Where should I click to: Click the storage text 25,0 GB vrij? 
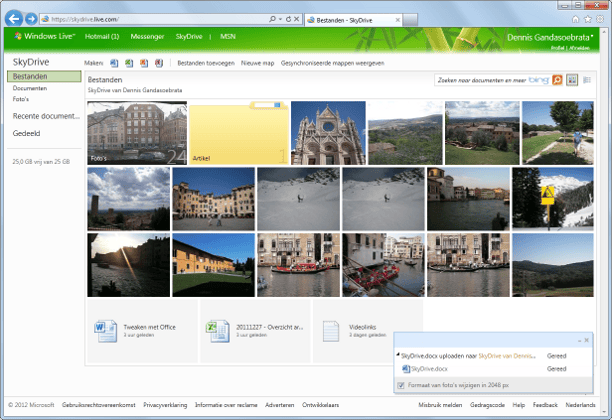41,162
